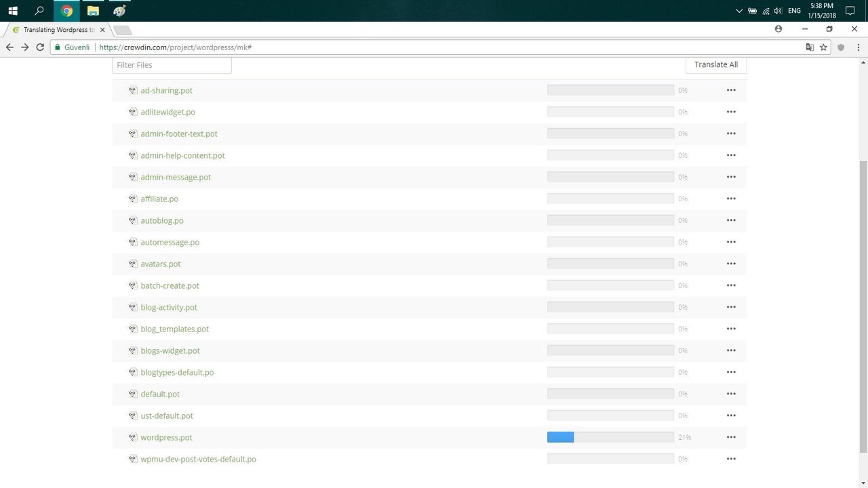The height and width of the screenshot is (488, 868).
Task: Open options menu for default.pot
Action: [x=731, y=394]
